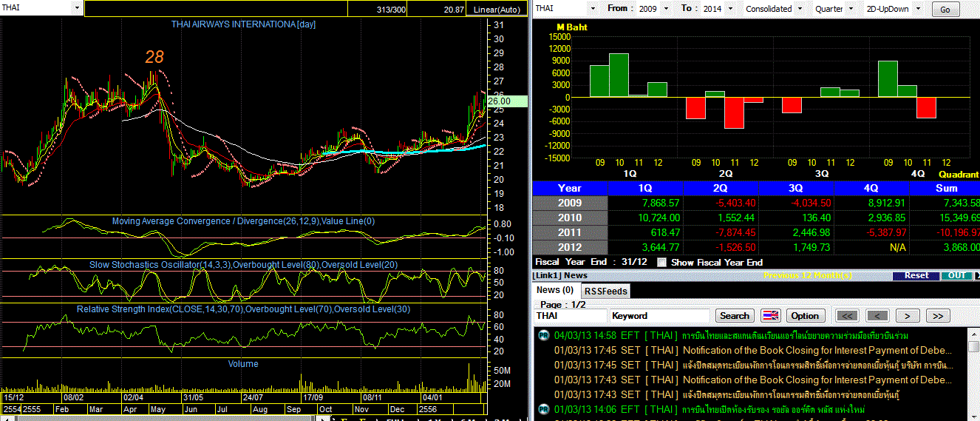The height and width of the screenshot is (421, 980).
Task: Enable the Show Fiscal Year End checkbox
Action: tap(661, 262)
